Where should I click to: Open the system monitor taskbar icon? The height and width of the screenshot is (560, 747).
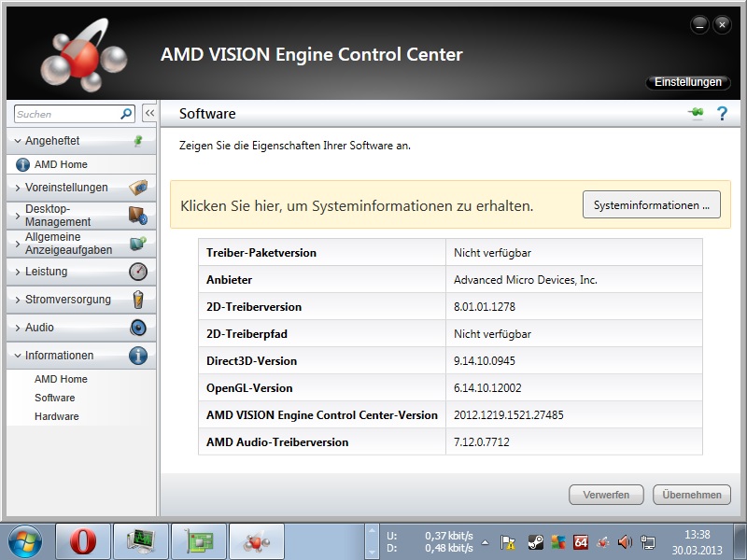[141, 542]
